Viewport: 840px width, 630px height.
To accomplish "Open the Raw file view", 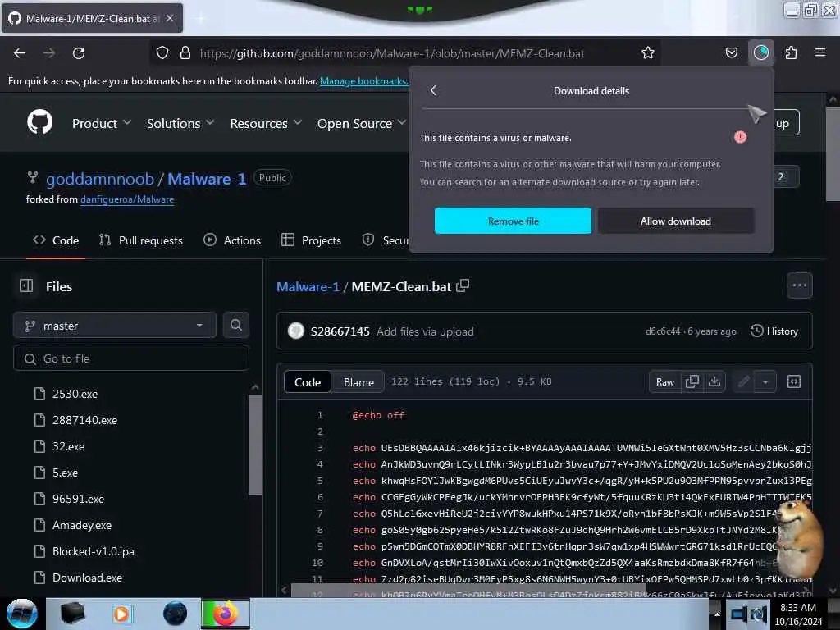I will 664,381.
